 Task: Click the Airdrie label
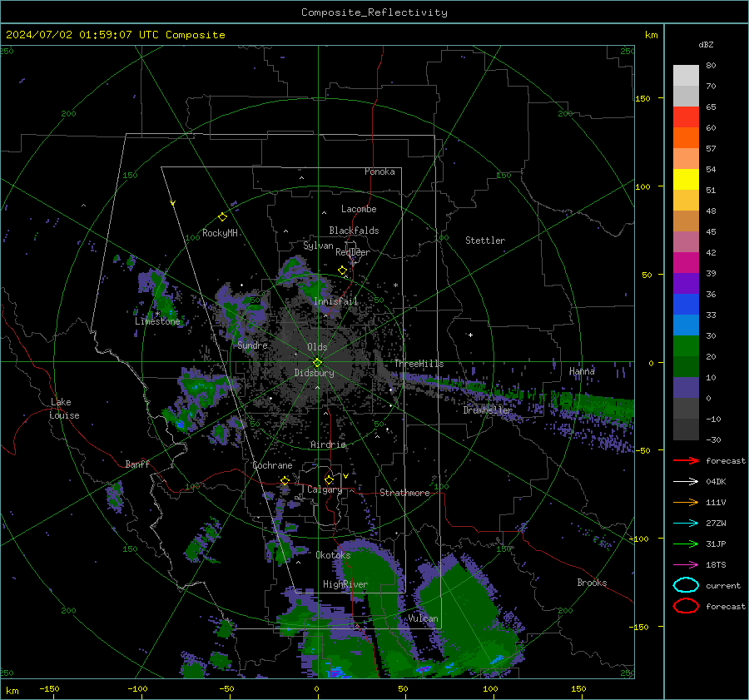click(x=328, y=444)
